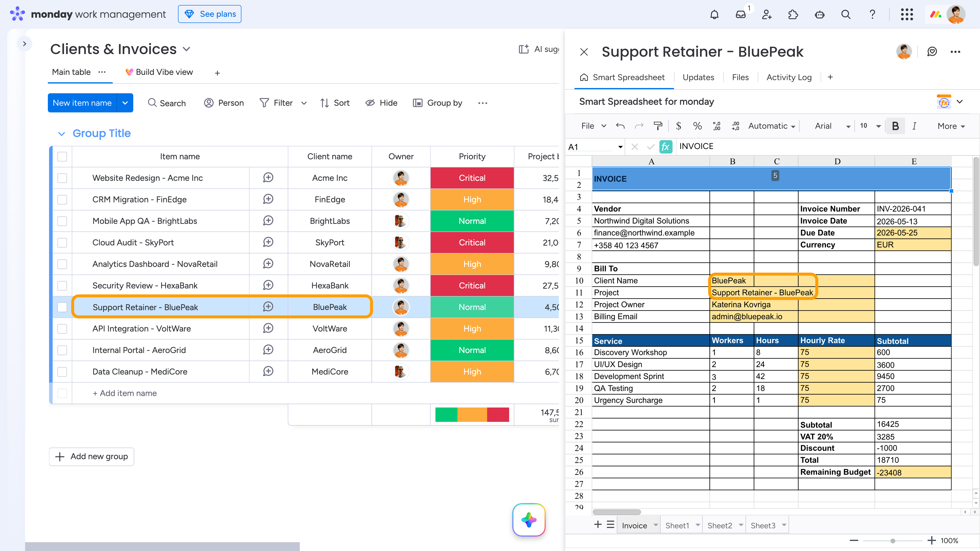Image resolution: width=980 pixels, height=551 pixels.
Task: Check the Analytics Dashboard - NovaRetail row
Action: point(62,264)
